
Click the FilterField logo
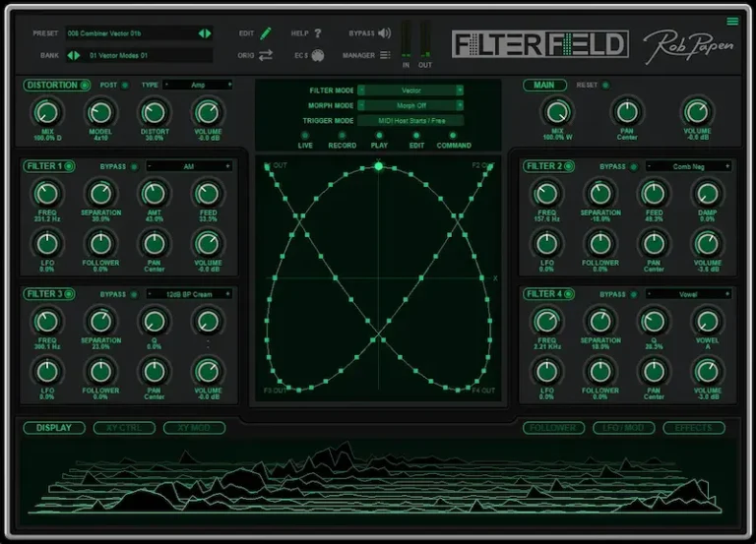click(x=540, y=44)
